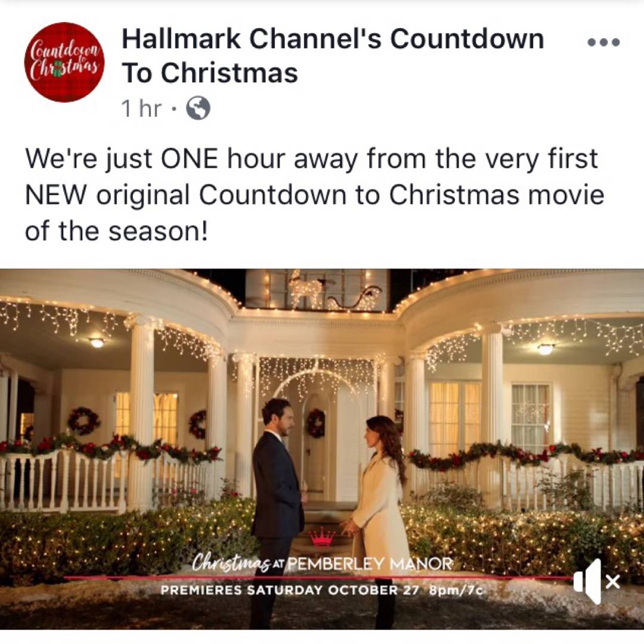
Task: Click the red line under the movie title
Action: pos(318,577)
